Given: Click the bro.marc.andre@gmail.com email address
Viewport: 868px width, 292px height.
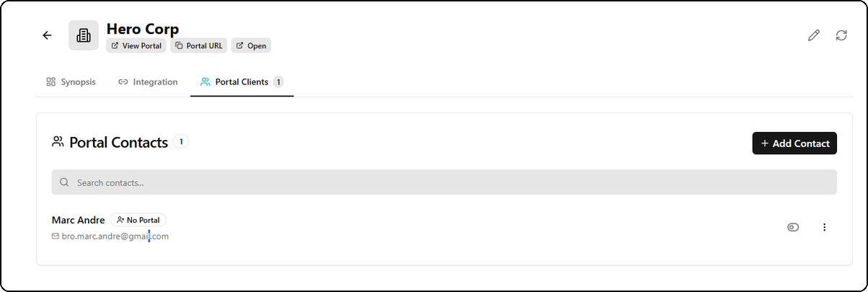Looking at the screenshot, I should pyautogui.click(x=115, y=236).
